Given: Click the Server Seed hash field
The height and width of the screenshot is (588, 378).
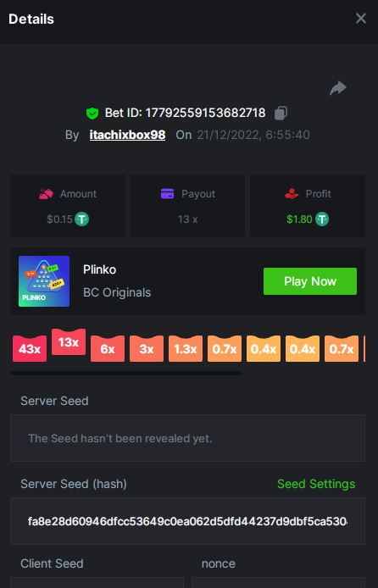Looking at the screenshot, I should click(x=187, y=521).
